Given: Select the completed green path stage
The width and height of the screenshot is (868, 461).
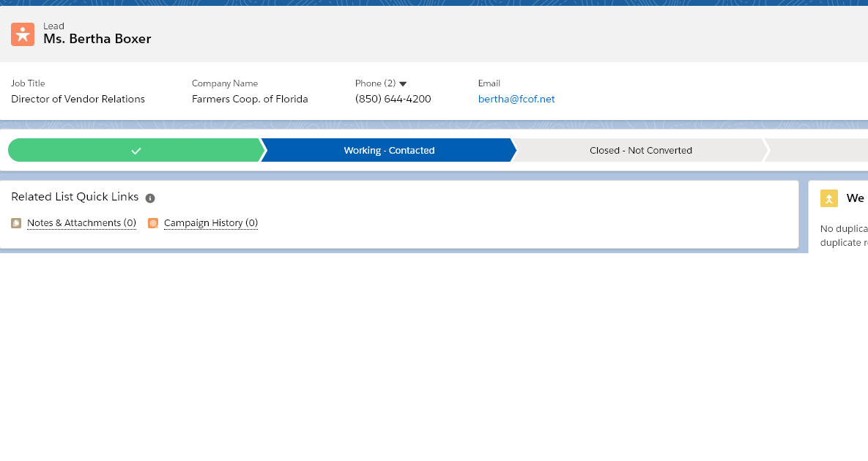Looking at the screenshot, I should (x=136, y=150).
